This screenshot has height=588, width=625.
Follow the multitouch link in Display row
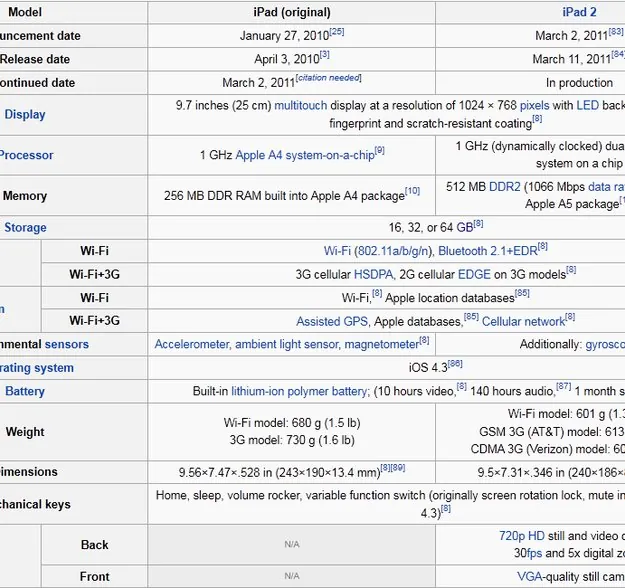pyautogui.click(x=301, y=106)
